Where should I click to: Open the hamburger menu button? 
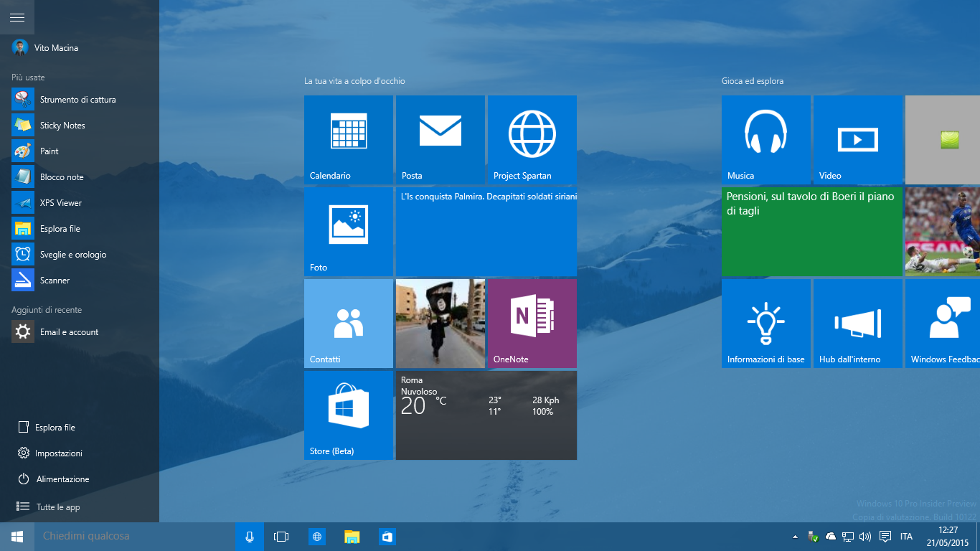17,17
